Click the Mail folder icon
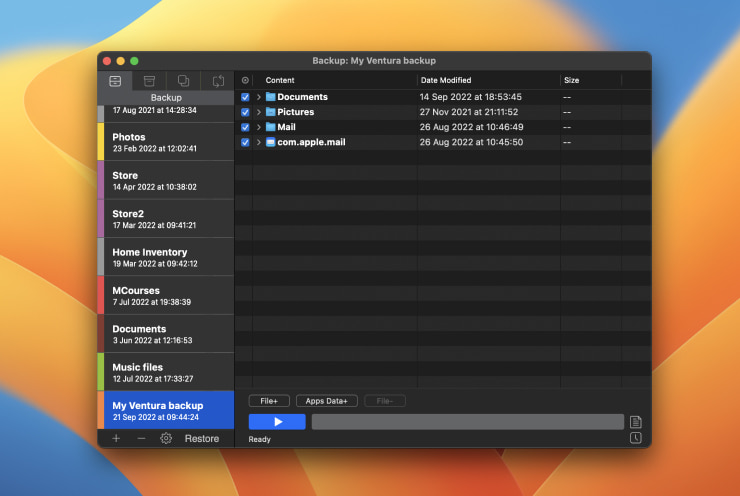Image resolution: width=740 pixels, height=496 pixels. pyautogui.click(x=270, y=127)
